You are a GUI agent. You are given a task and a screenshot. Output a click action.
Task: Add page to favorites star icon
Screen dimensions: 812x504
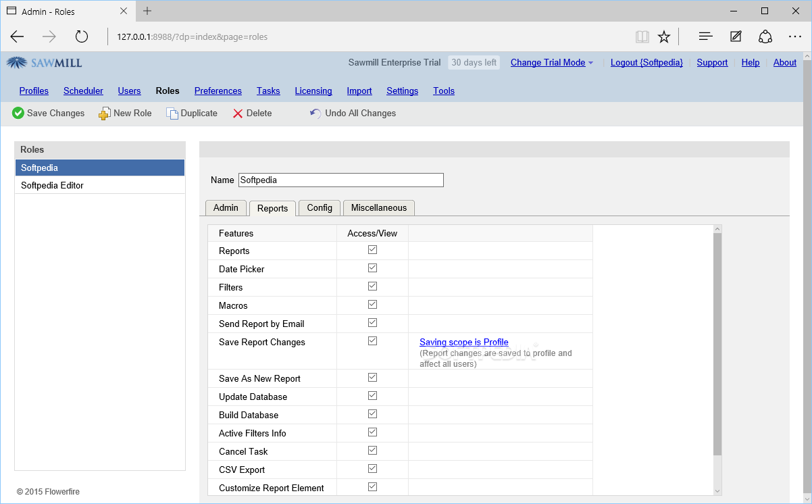[x=664, y=36]
